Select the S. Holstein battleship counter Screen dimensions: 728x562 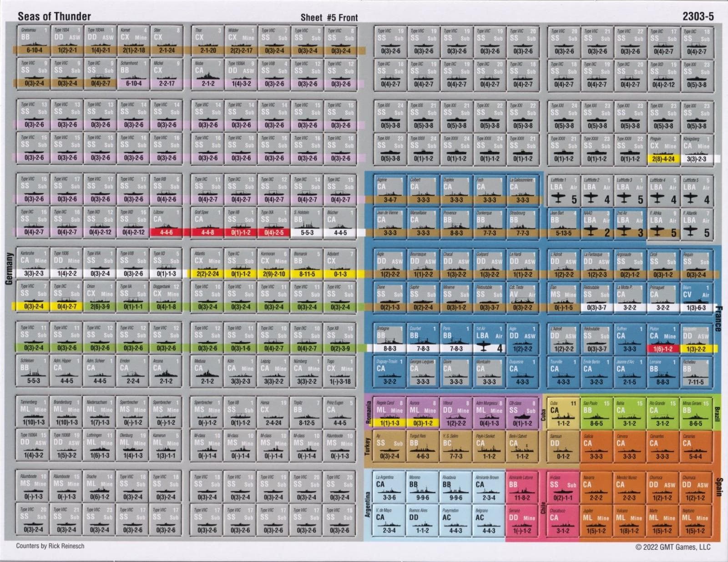[307, 223]
